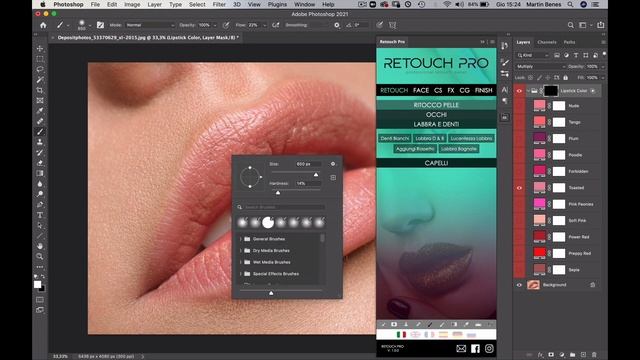Open brush picker settings gear
The image size is (640, 360).
[333, 164]
